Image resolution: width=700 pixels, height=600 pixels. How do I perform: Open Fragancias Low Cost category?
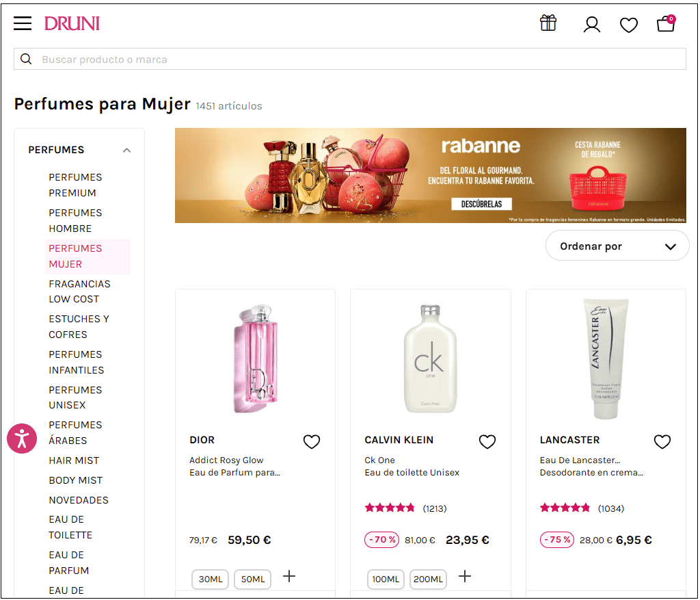click(x=79, y=291)
